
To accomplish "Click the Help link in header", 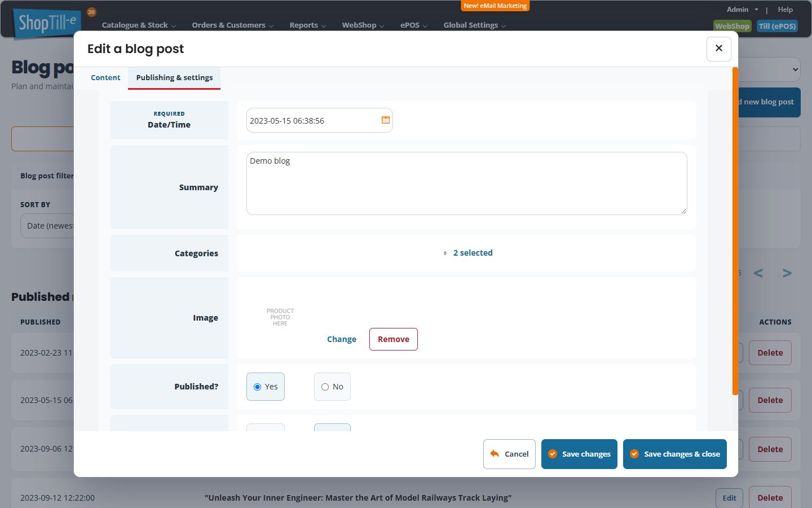I will pyautogui.click(x=785, y=10).
